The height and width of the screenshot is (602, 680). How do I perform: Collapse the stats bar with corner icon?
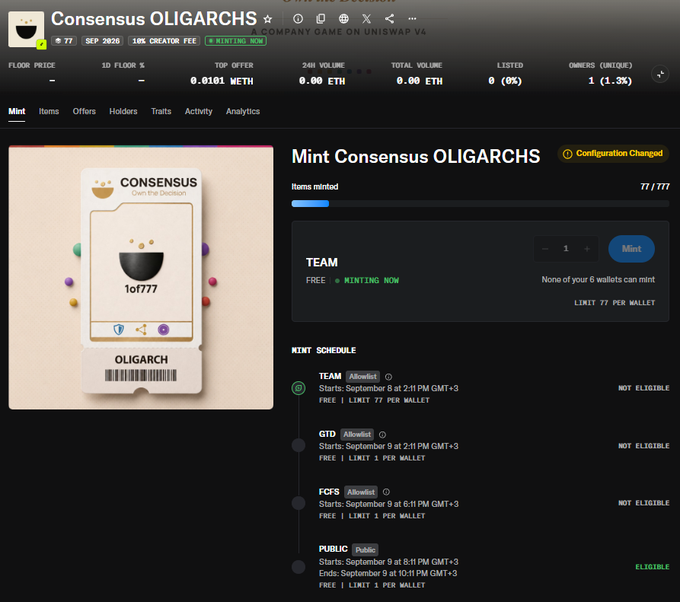tap(660, 74)
